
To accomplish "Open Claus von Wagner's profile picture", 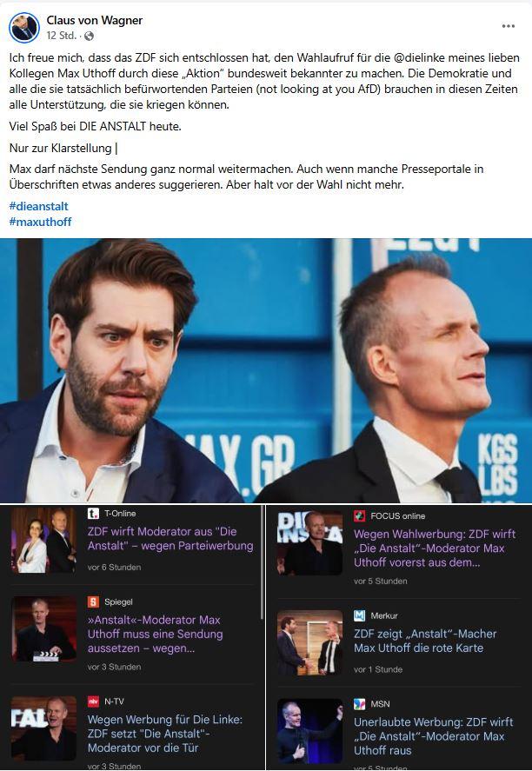I will (24, 28).
